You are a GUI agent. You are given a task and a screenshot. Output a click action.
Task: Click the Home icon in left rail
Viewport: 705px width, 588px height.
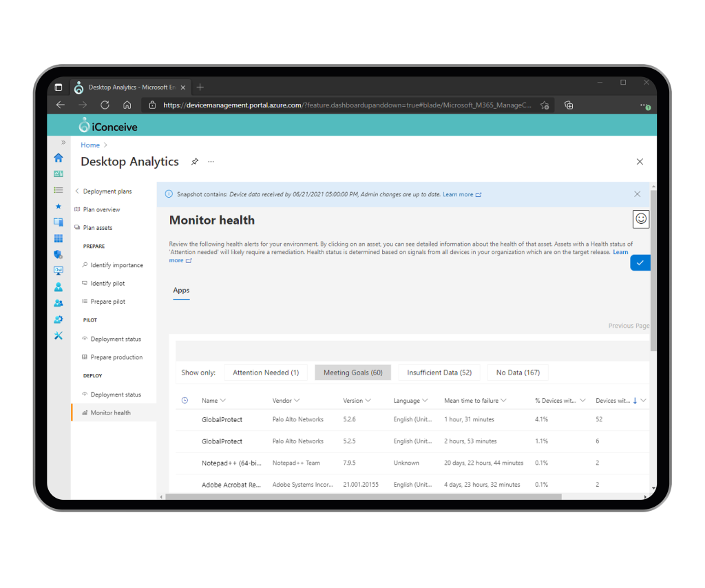coord(59,158)
